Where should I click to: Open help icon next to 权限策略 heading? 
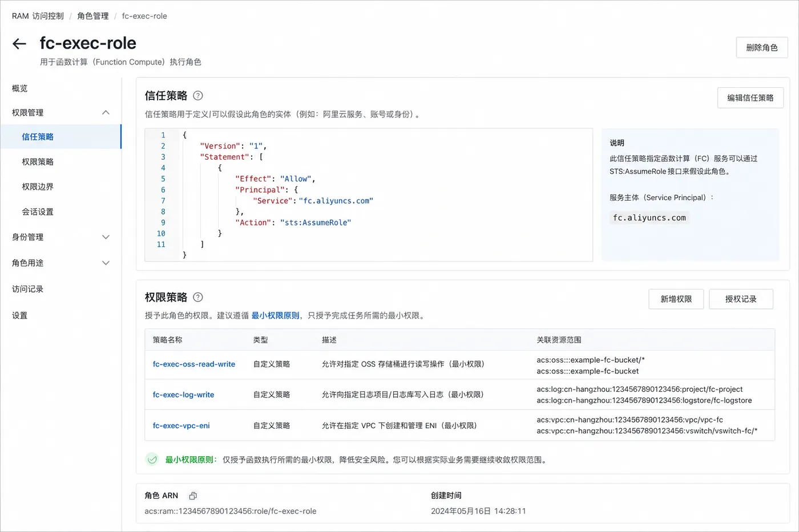(198, 297)
